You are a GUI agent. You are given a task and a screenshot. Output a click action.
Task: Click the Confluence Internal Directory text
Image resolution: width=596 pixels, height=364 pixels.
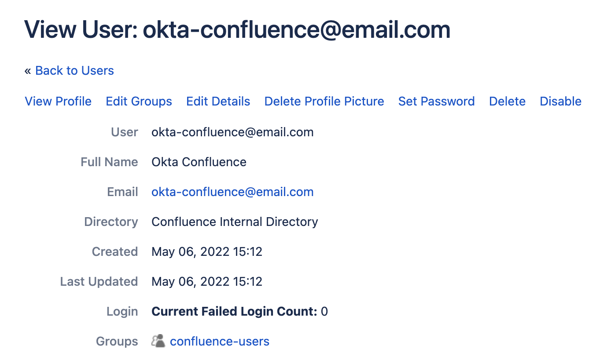pos(235,222)
